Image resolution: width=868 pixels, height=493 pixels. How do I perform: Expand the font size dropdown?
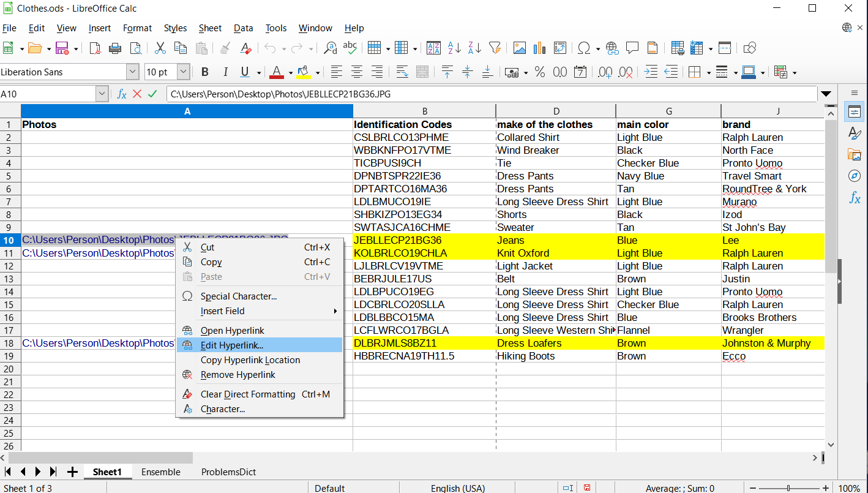184,72
